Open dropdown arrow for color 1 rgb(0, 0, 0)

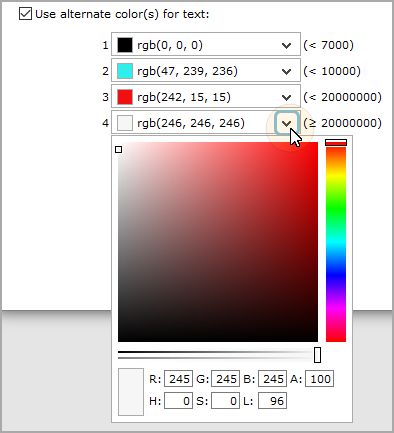(286, 45)
